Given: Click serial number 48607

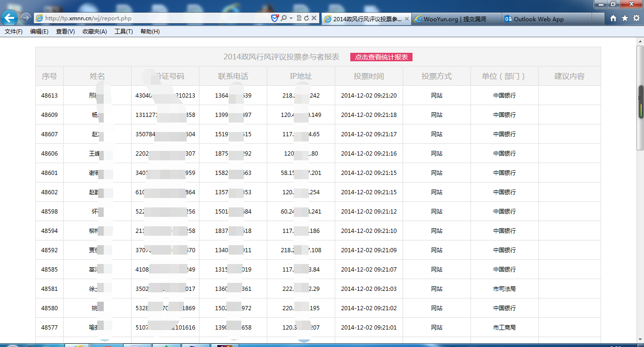Looking at the screenshot, I should click(x=50, y=134).
